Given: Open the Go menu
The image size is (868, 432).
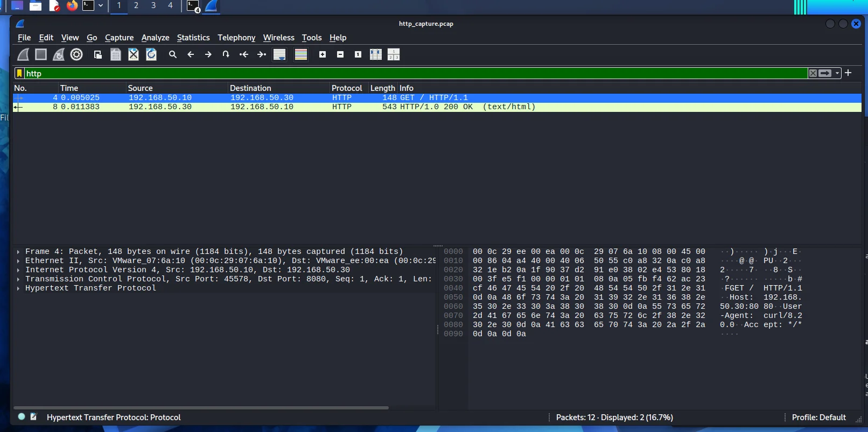Looking at the screenshot, I should click(92, 38).
